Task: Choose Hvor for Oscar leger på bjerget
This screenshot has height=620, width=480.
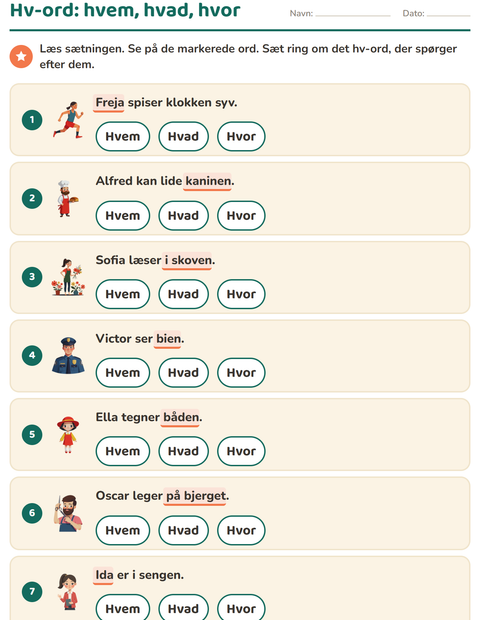Action: [x=241, y=530]
